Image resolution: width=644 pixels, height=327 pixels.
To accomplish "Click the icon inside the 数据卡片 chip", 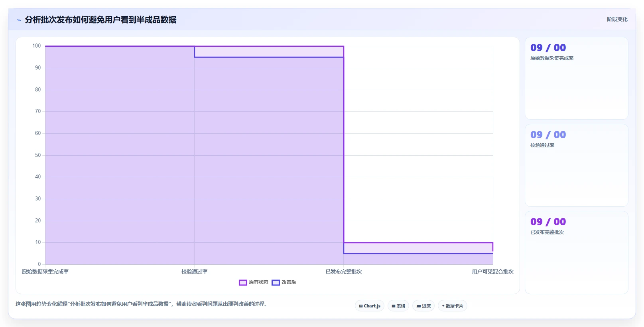I will (x=443, y=306).
